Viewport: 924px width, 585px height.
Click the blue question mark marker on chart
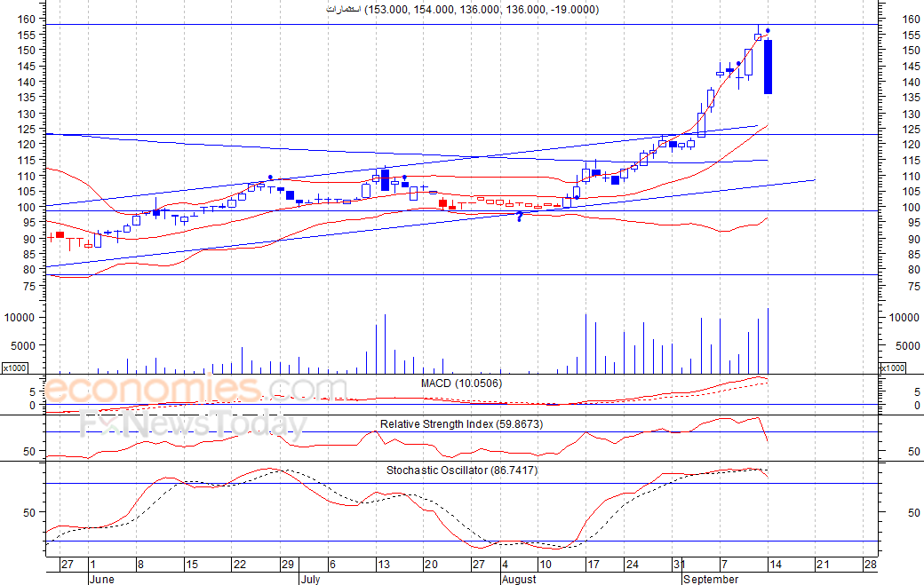(x=519, y=217)
